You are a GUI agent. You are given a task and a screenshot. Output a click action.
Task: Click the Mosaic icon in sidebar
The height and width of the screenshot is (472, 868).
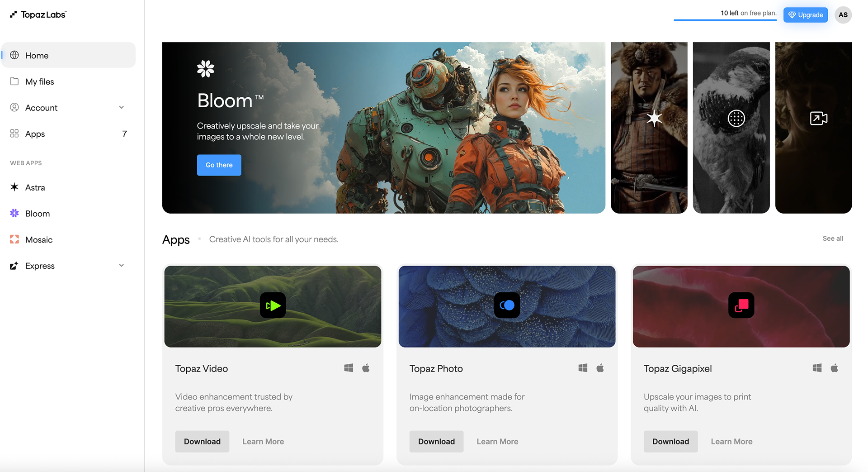pyautogui.click(x=14, y=239)
